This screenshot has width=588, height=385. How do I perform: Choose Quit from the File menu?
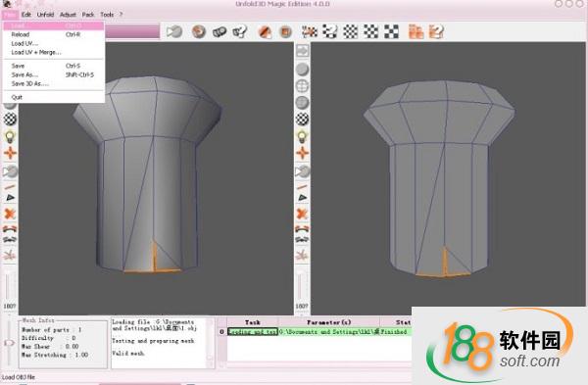click(17, 97)
